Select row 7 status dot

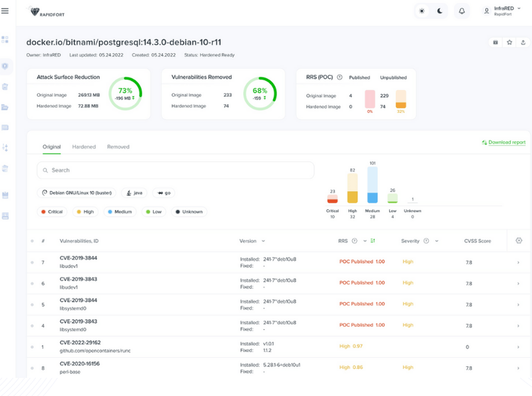(x=32, y=263)
